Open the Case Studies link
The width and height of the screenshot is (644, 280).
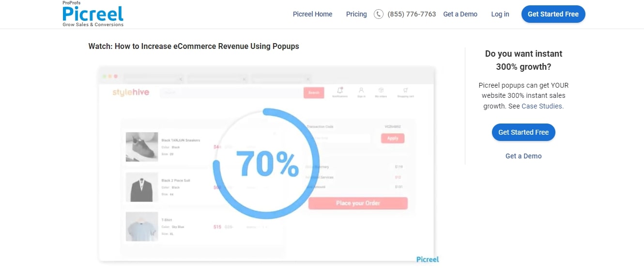[x=541, y=106]
